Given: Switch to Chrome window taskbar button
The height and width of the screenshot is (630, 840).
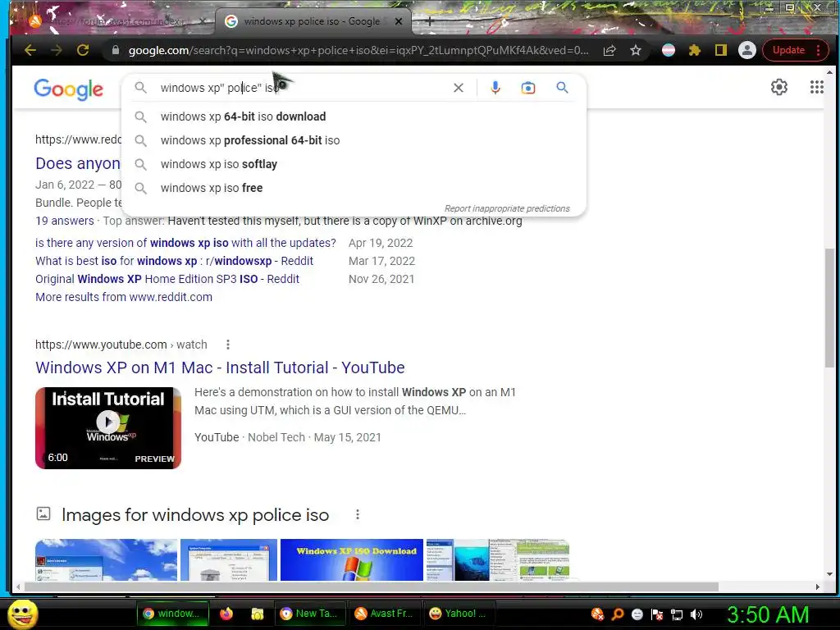Looking at the screenshot, I should tap(171, 614).
